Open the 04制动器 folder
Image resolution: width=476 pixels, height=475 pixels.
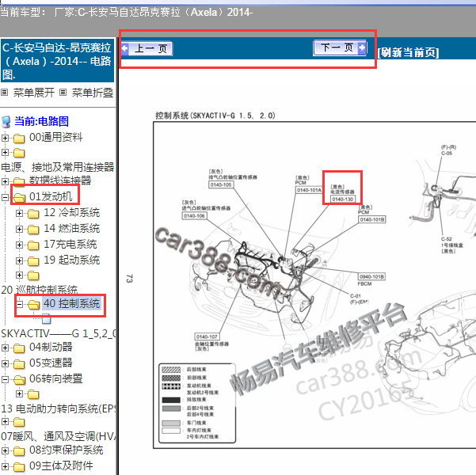point(51,347)
